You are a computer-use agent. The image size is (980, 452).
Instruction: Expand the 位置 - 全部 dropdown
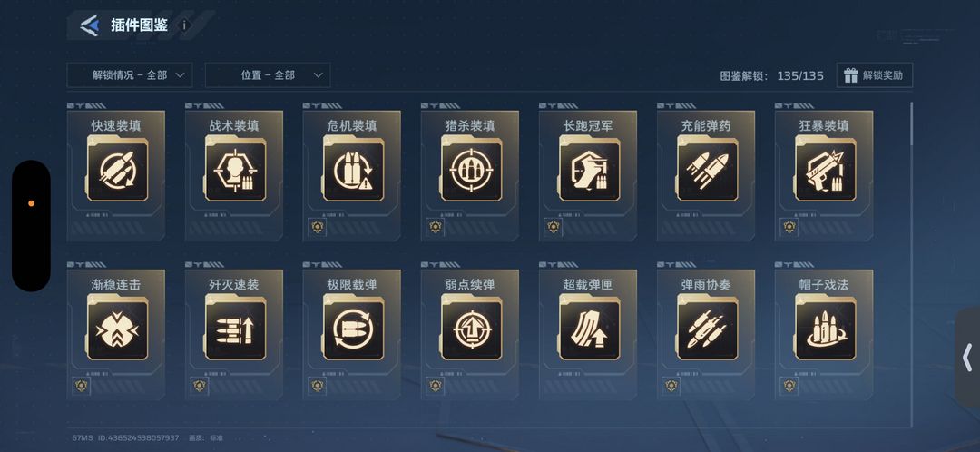click(x=268, y=75)
